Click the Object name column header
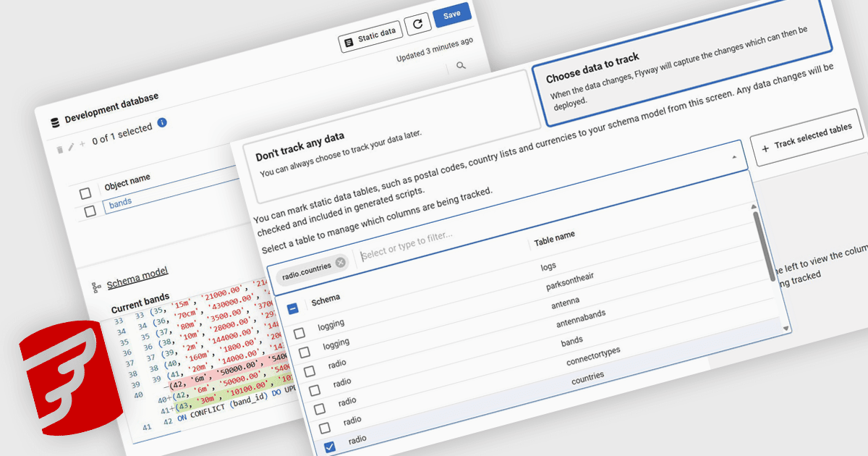The image size is (868, 456). 127,181
